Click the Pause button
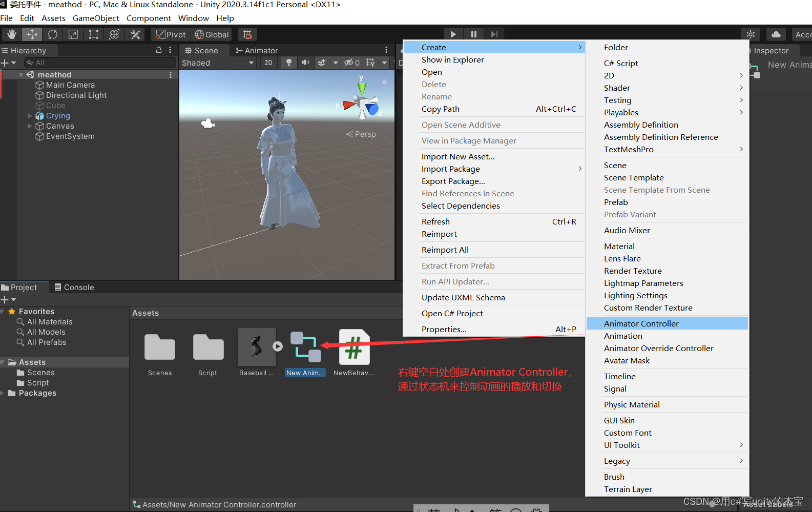This screenshot has width=812, height=512. point(473,34)
